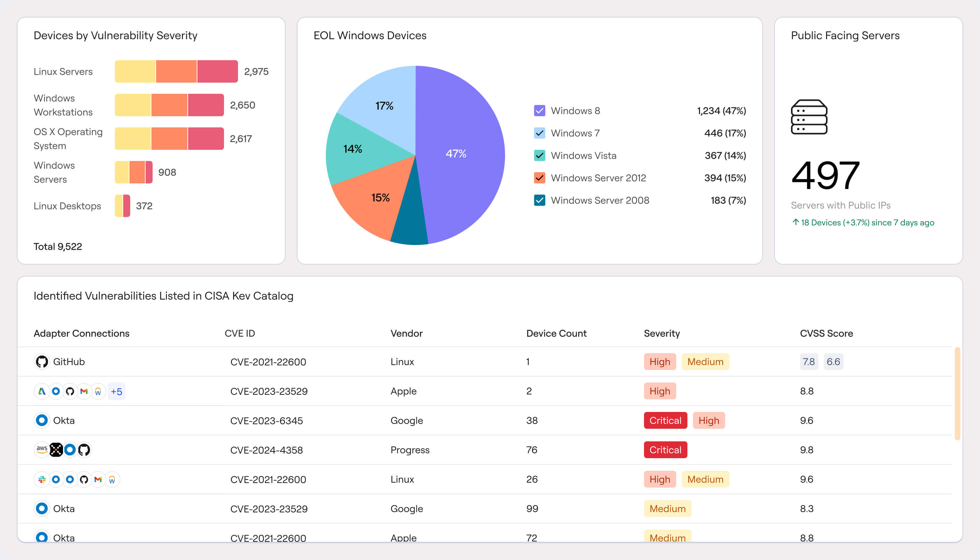
Task: Click the Autodesk adapter icon for CVE-2023-23529
Action: tap(41, 391)
